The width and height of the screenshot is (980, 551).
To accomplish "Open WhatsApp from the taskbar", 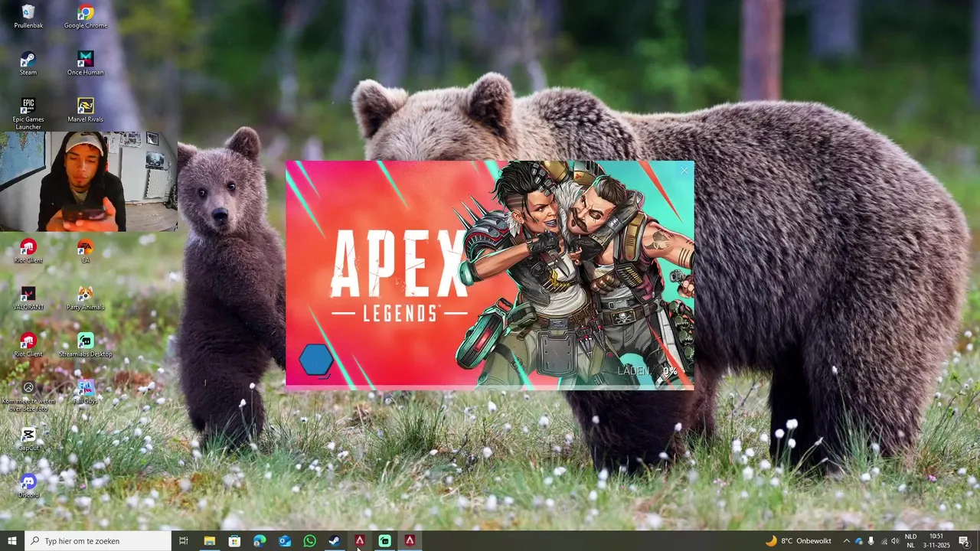I will [x=309, y=541].
